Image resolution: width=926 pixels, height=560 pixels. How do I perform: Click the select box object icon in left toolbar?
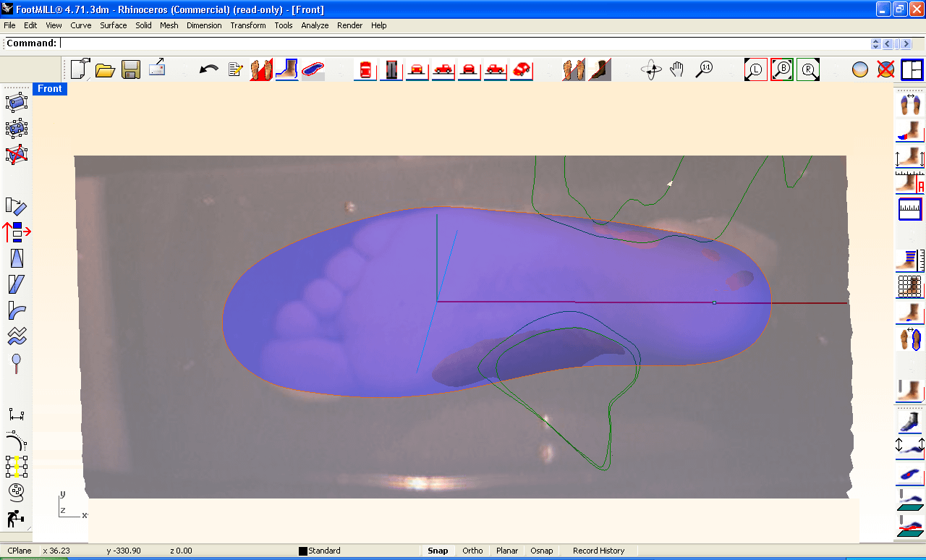click(x=17, y=103)
